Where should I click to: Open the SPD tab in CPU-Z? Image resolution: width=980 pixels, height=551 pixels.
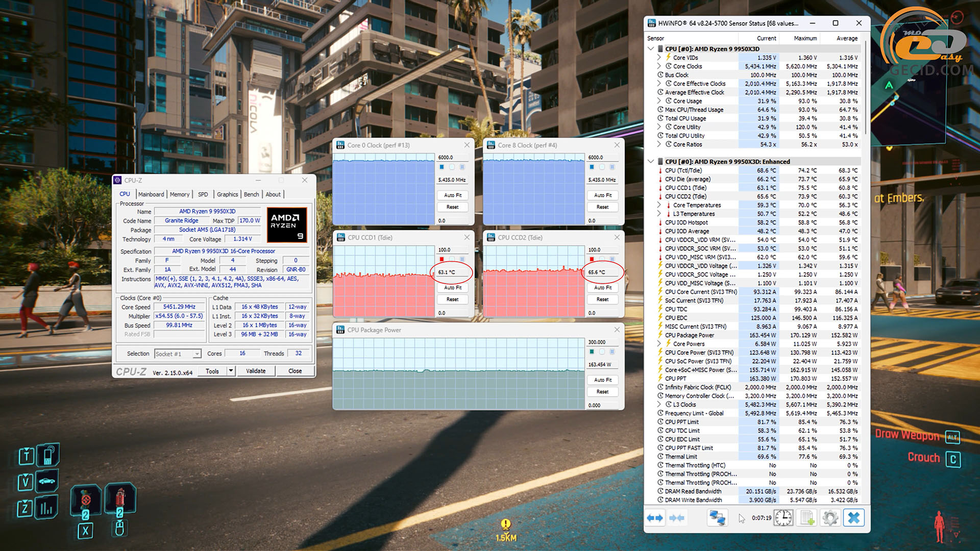[x=203, y=194]
